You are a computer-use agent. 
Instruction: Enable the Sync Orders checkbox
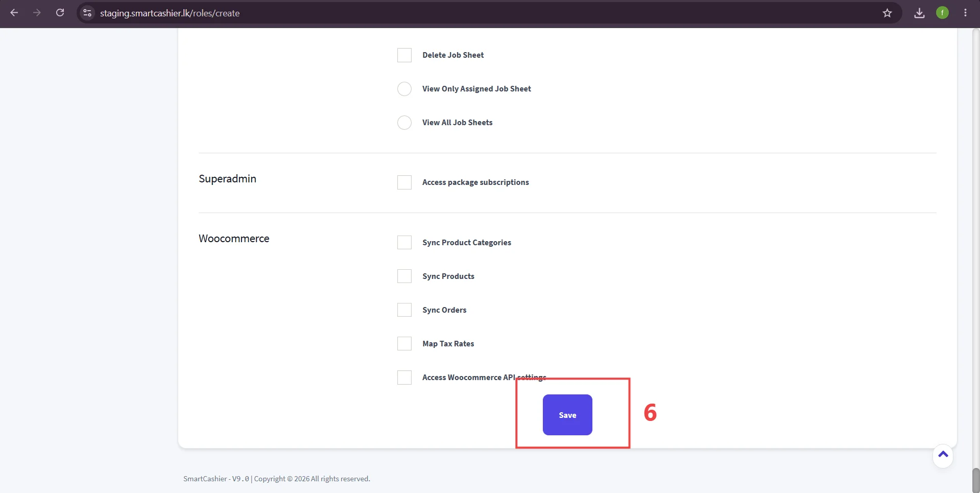404,310
